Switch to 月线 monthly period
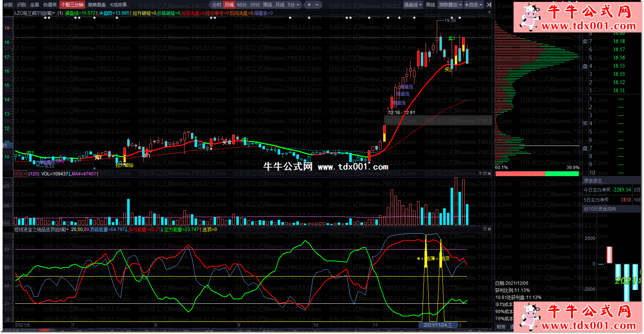644x334 pixels. click(280, 5)
